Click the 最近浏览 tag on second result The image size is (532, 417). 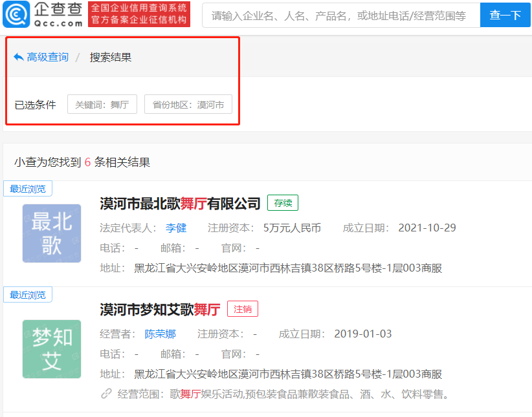click(28, 295)
